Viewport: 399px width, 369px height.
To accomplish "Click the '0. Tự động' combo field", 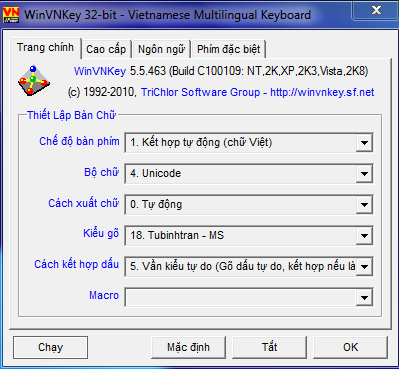I will 249,204.
